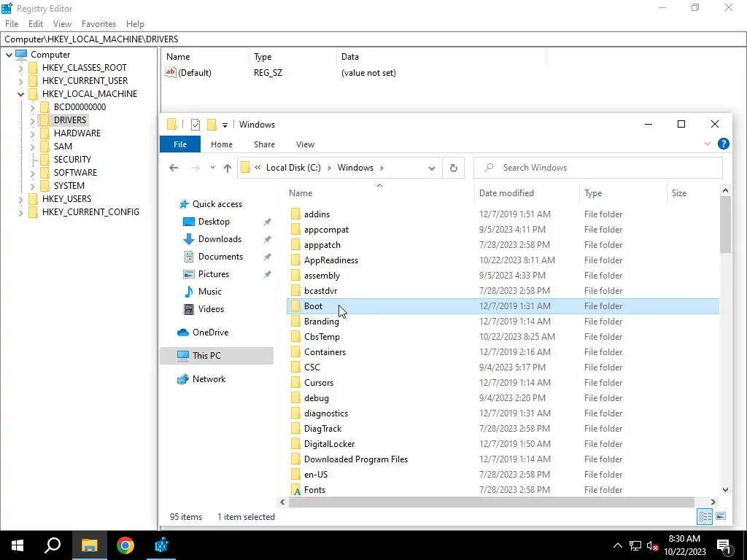Click the New folder quick access icon

212,125
